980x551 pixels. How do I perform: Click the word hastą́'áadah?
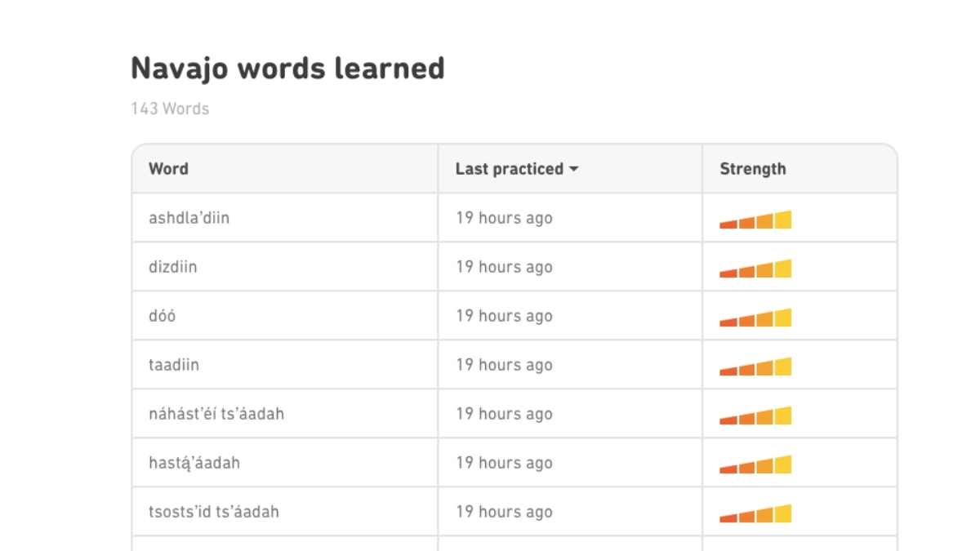[194, 463]
